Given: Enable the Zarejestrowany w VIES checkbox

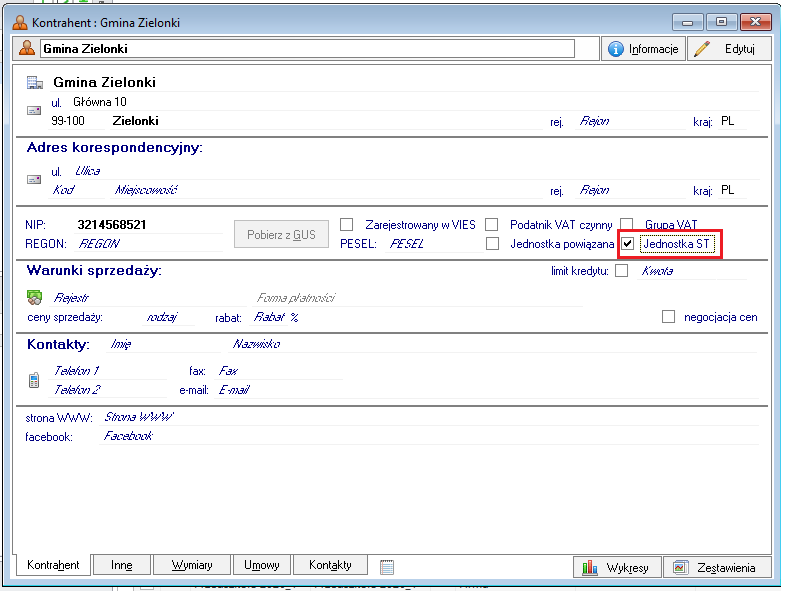Looking at the screenshot, I should [x=347, y=225].
